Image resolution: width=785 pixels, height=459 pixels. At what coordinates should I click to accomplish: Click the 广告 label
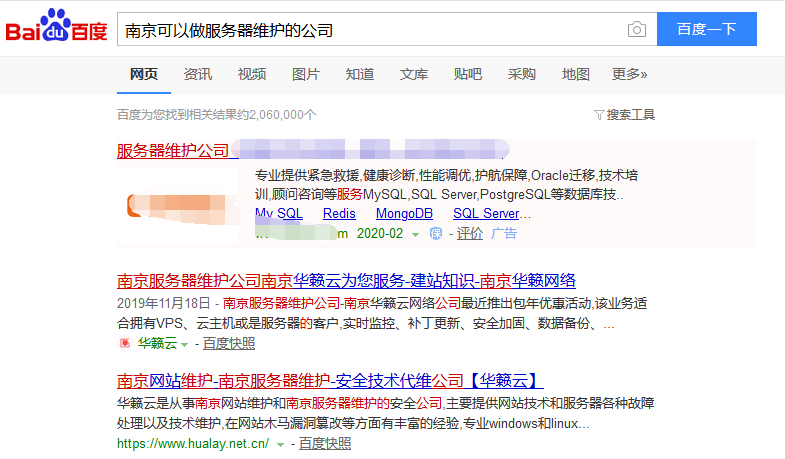tap(504, 234)
